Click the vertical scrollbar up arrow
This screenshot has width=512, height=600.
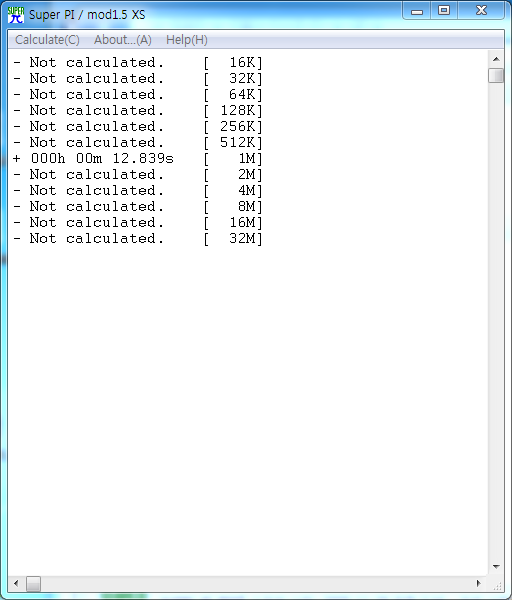click(x=496, y=59)
